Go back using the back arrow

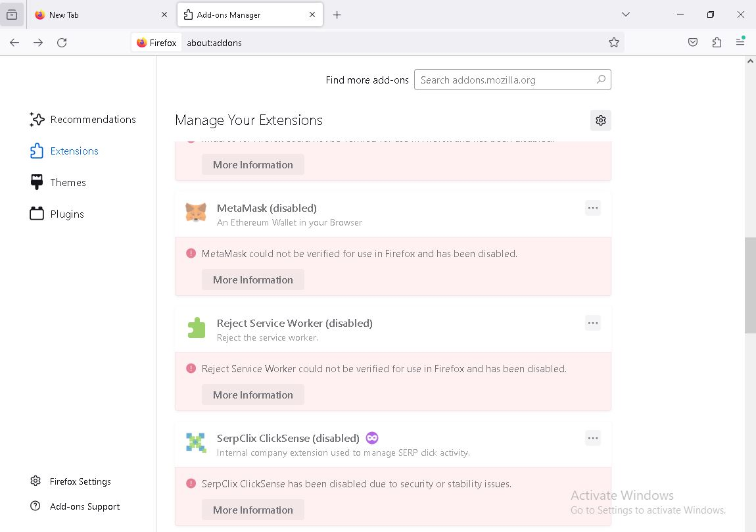pos(14,43)
